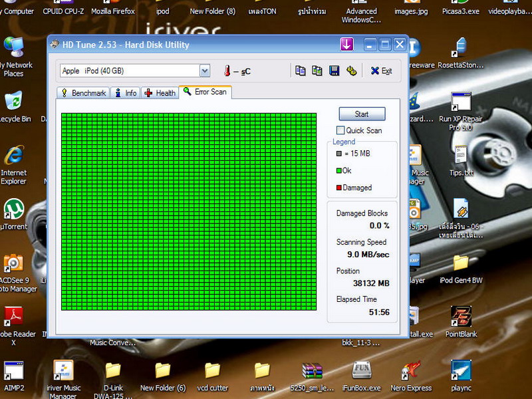Enable the Quick Scan checkbox
The image size is (532, 399).
pos(341,130)
